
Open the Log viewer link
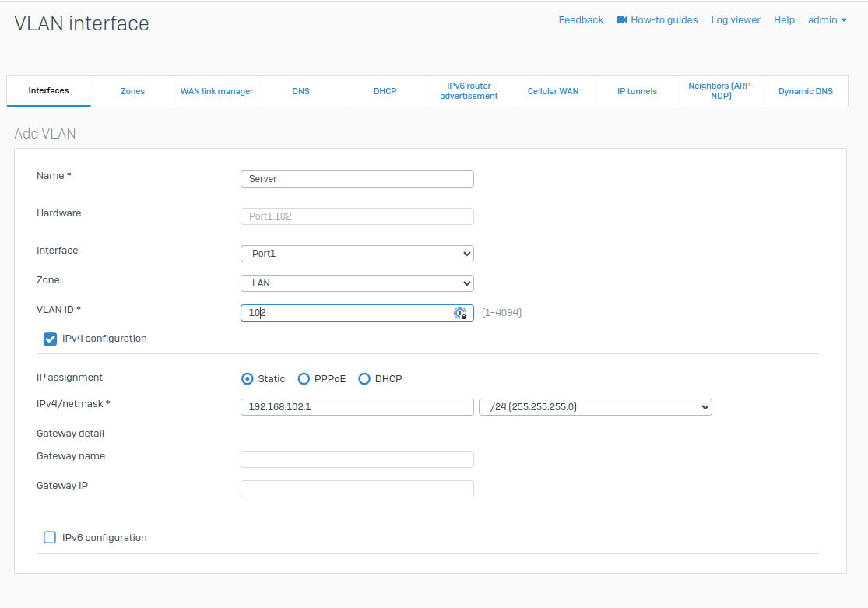pos(736,20)
